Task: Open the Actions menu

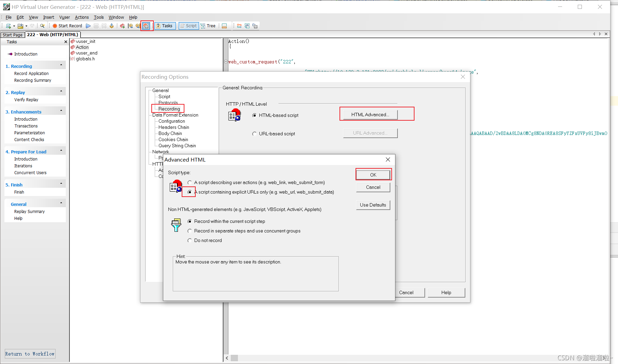Action: click(x=82, y=17)
